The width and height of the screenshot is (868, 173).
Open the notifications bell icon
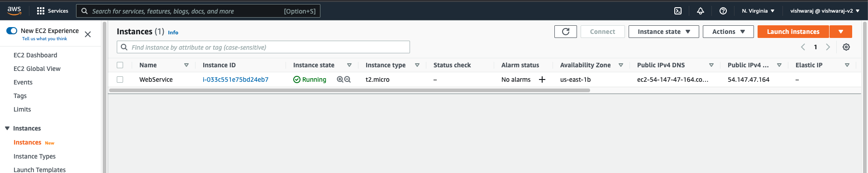pyautogui.click(x=701, y=11)
